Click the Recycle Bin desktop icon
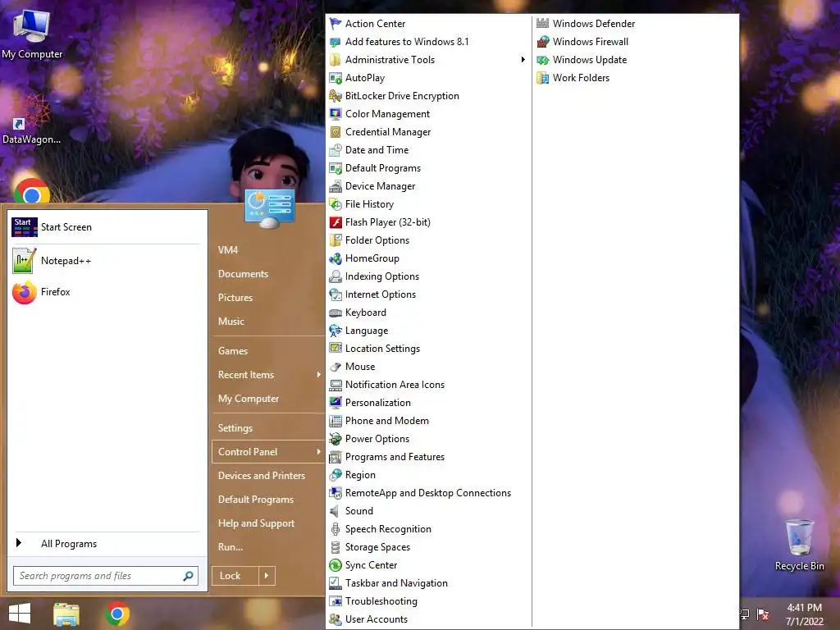 click(799, 537)
